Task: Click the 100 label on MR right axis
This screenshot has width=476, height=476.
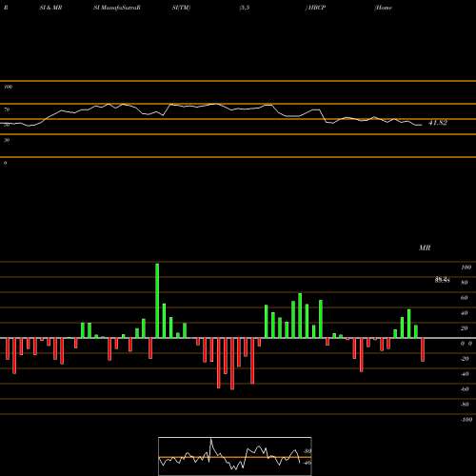Action: point(466,268)
